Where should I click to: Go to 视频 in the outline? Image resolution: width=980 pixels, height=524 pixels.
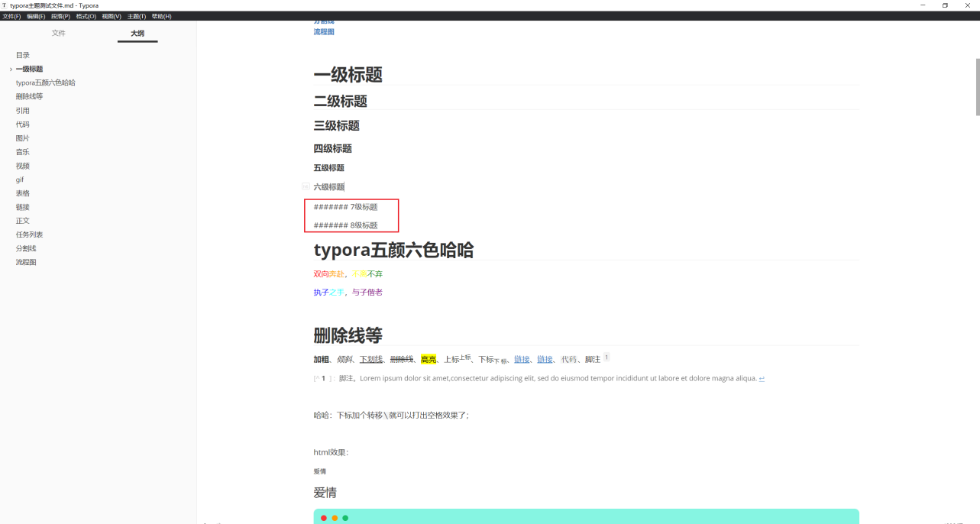(23, 166)
